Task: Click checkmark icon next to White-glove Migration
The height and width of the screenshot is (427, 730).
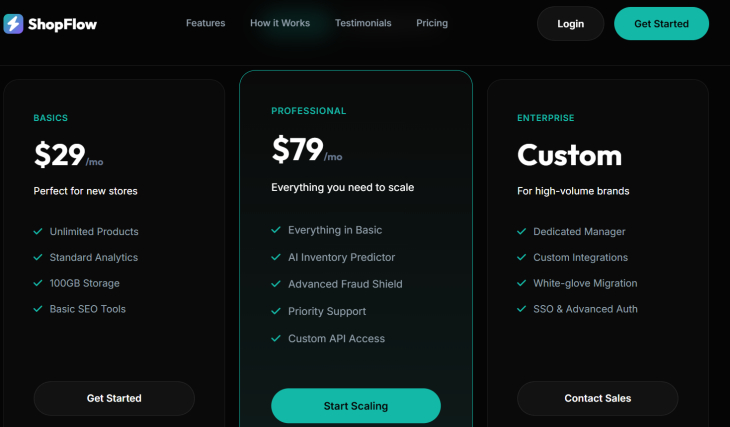Action: (522, 283)
